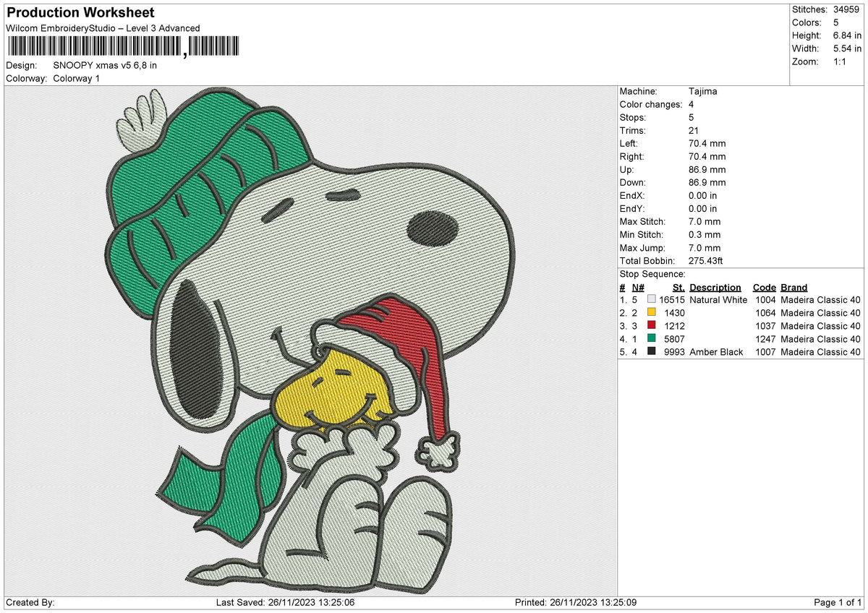
Task: Click the red 1212 thread swatch
Action: click(x=652, y=325)
